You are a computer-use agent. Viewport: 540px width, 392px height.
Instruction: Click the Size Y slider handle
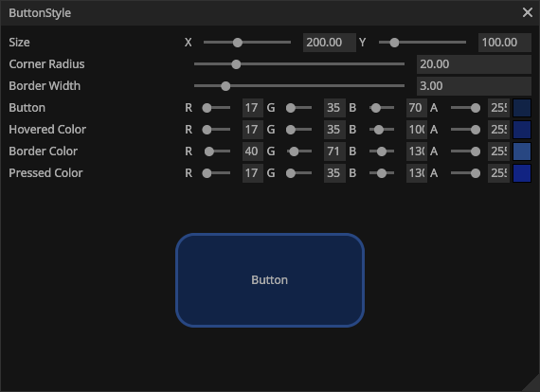tap(394, 43)
